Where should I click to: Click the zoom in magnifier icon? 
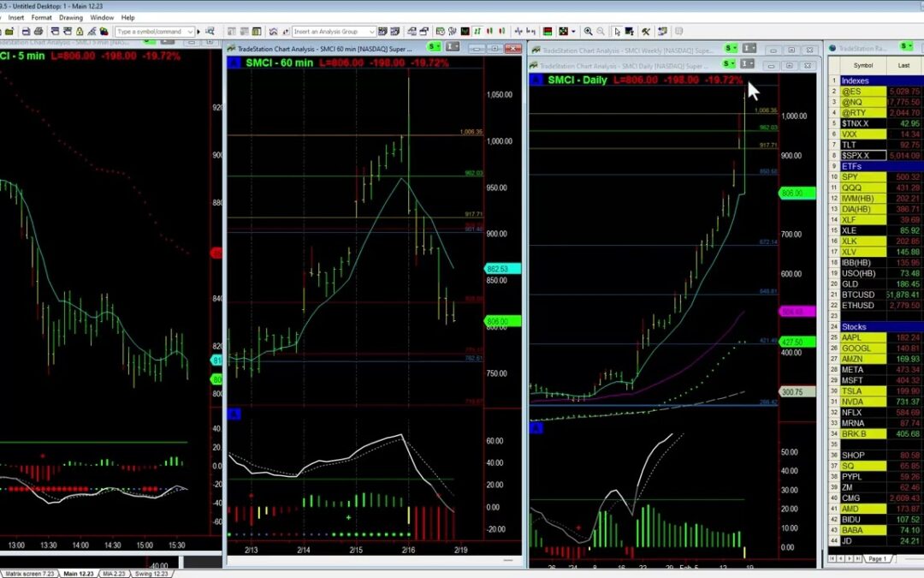coord(588,32)
